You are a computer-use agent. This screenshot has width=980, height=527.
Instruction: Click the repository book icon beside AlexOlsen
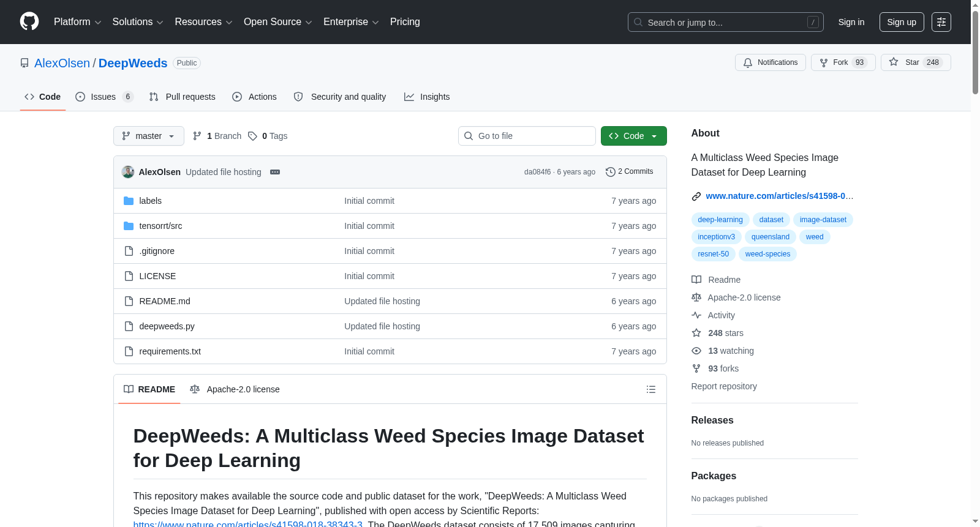pos(24,63)
